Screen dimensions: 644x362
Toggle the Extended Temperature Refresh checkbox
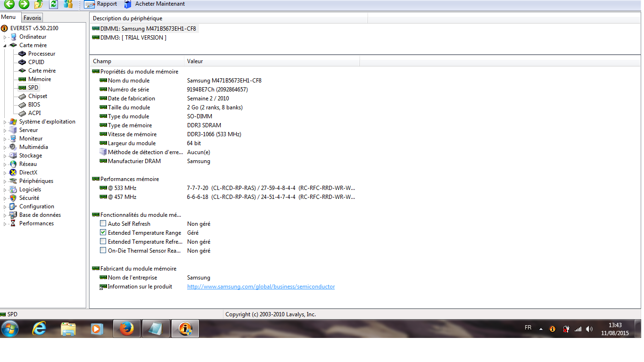click(103, 242)
